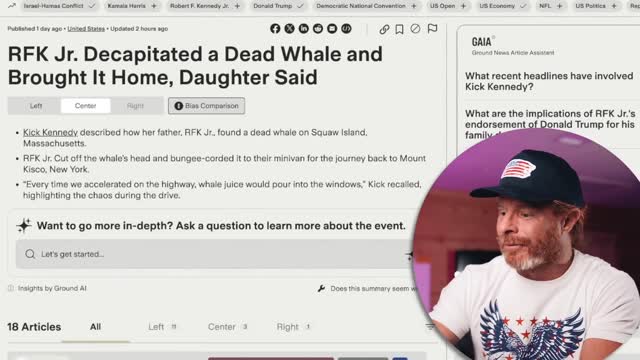Follow NFL topic plus sign
The width and height of the screenshot is (640, 360).
coord(560,6)
